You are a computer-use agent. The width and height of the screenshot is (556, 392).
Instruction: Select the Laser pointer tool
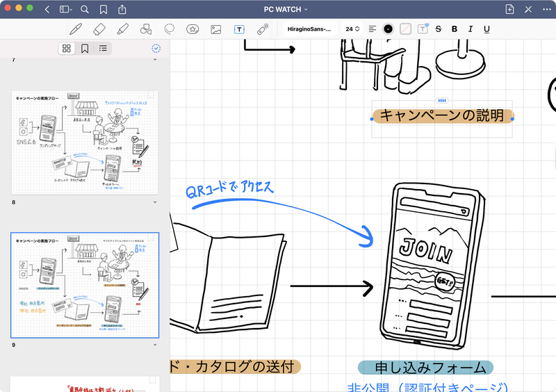tap(263, 29)
